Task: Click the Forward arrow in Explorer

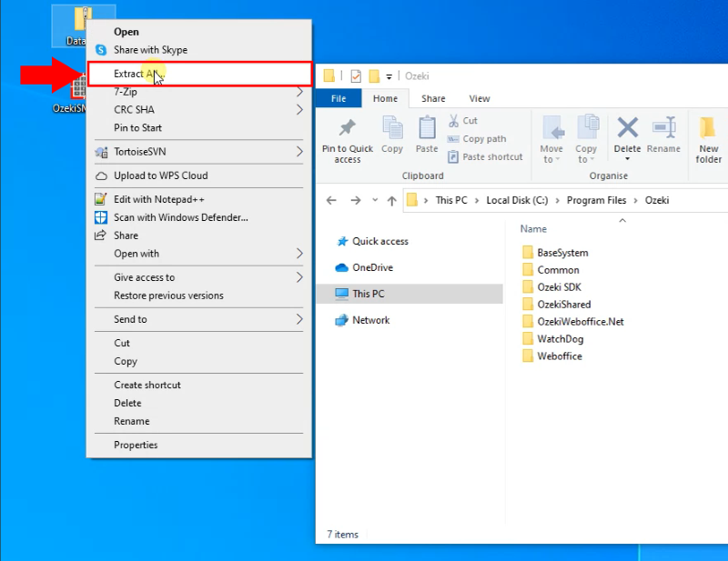Action: click(x=356, y=200)
